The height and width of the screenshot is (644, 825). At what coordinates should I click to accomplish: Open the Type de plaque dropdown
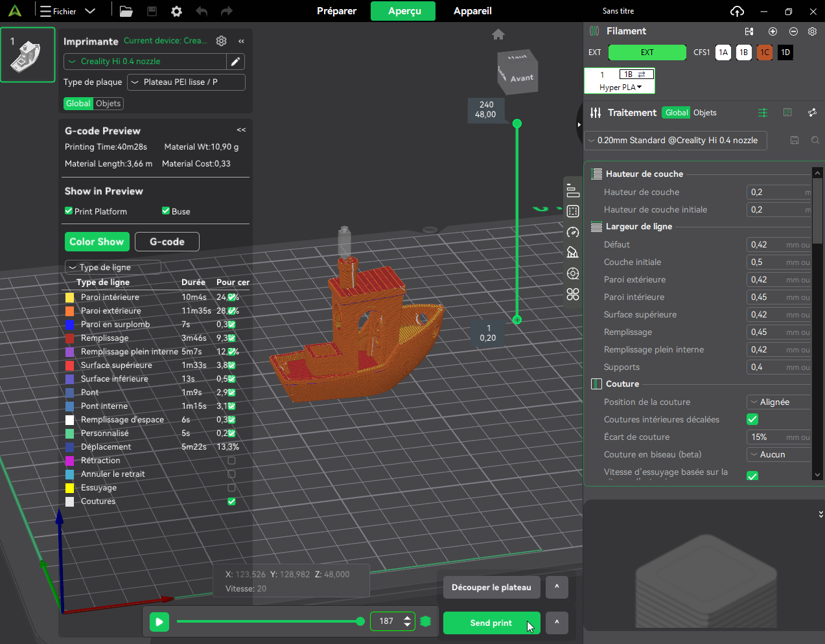click(187, 82)
